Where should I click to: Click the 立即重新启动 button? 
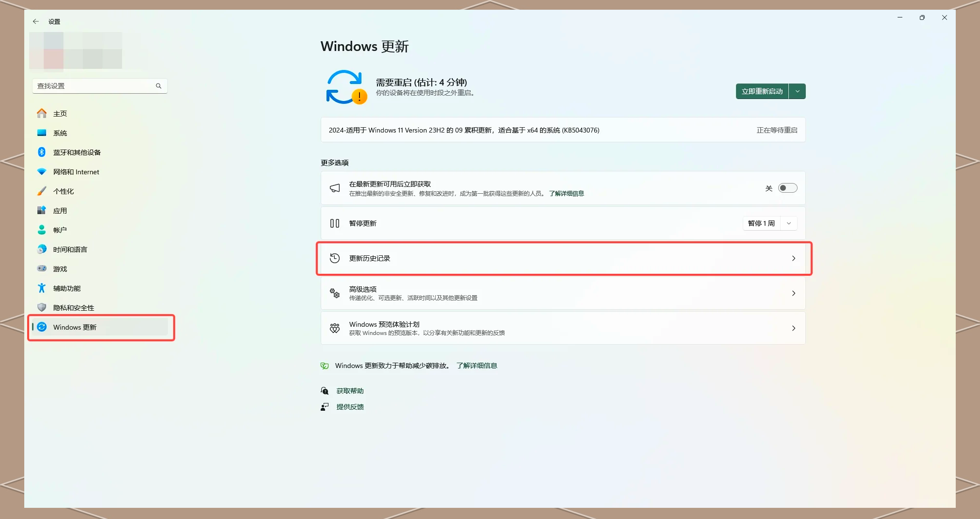(x=762, y=91)
